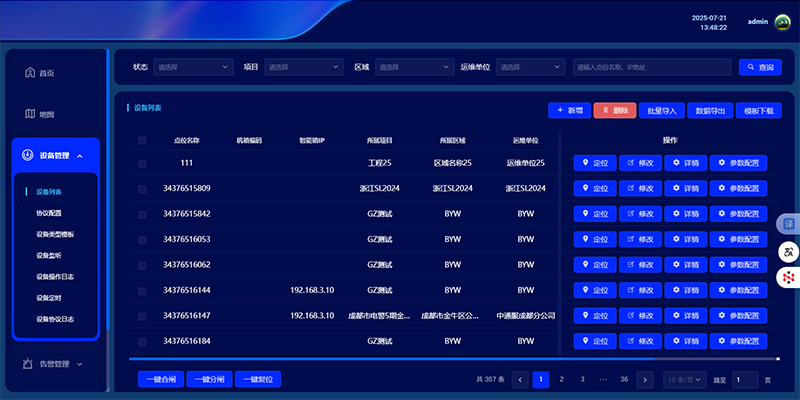
Task: Click 定位 locate button for point 111
Action: [594, 163]
